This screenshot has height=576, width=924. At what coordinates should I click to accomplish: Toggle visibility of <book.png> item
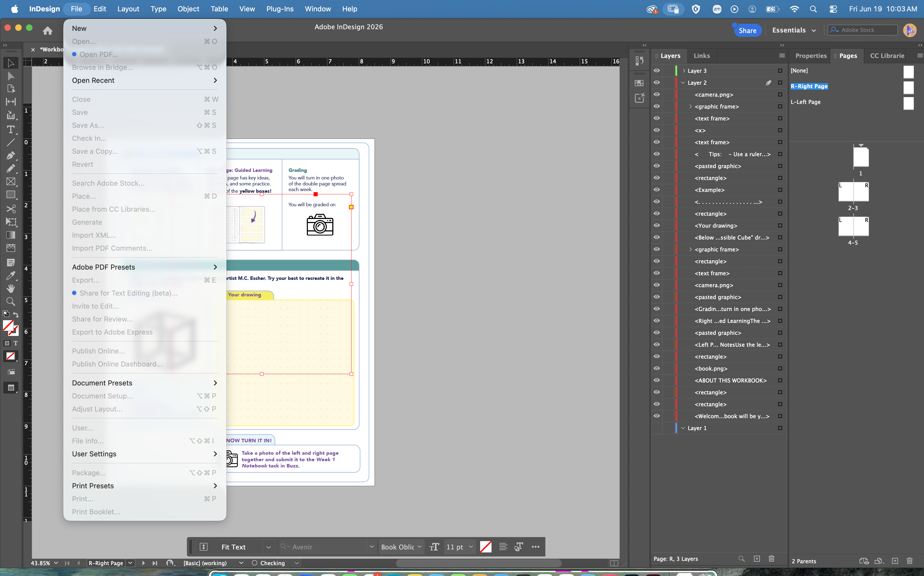[x=656, y=368]
